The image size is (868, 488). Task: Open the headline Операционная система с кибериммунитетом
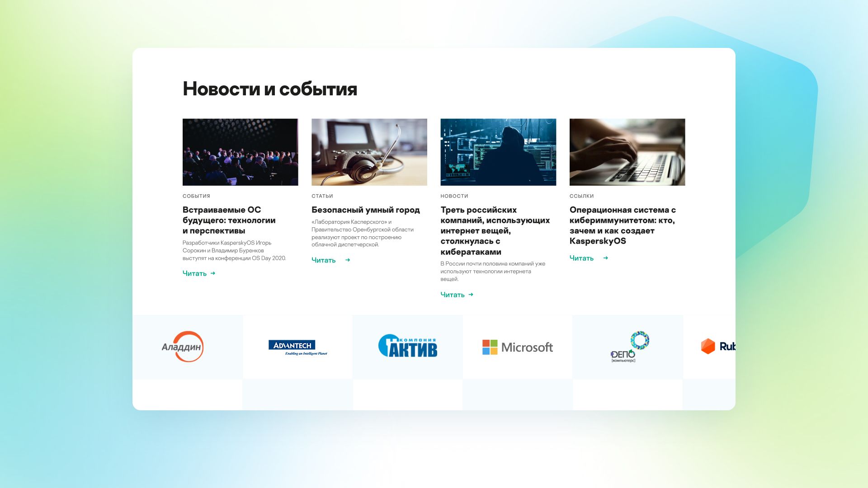click(x=623, y=225)
